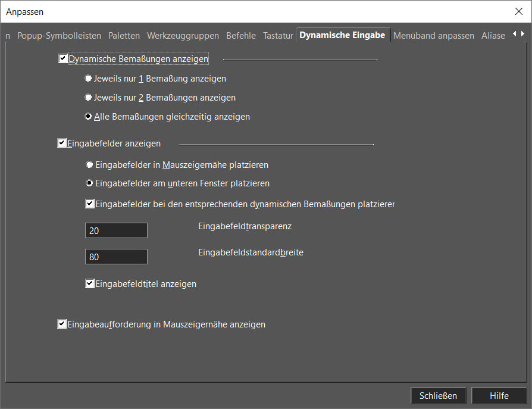This screenshot has width=532, height=409.
Task: Choose 'Alle Bemaßungen gleichzeitig anzeigen' option
Action: pos(89,117)
